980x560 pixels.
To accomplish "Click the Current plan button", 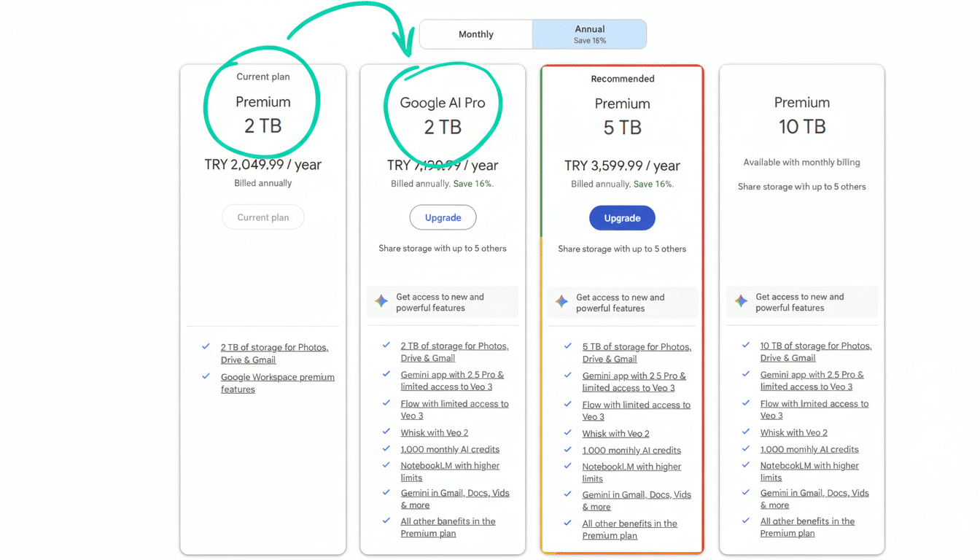I will click(262, 217).
